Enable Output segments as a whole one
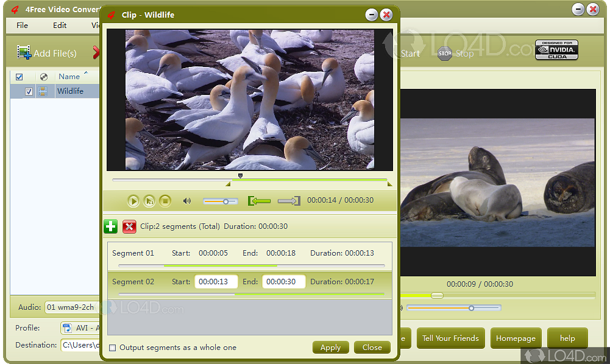Viewport: 610px width, 364px height. click(113, 347)
